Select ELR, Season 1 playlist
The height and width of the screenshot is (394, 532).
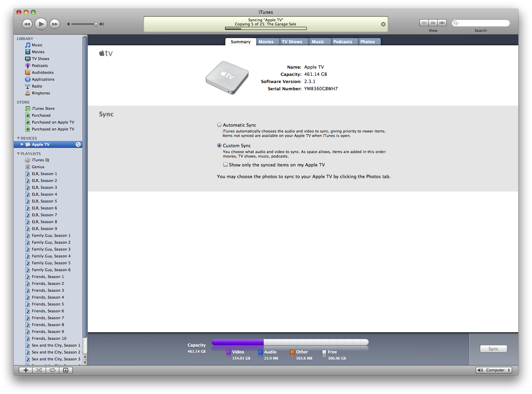click(x=48, y=174)
